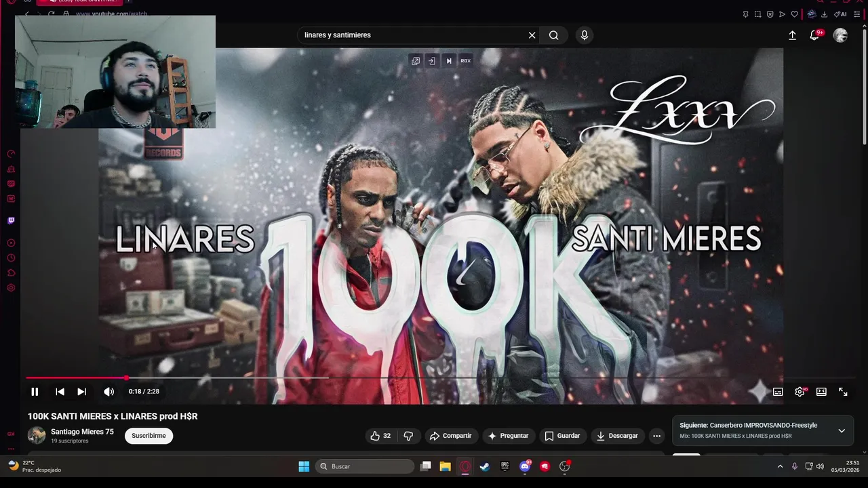Image resolution: width=868 pixels, height=488 pixels.
Task: Open the player settings gear
Action: pyautogui.click(x=800, y=392)
